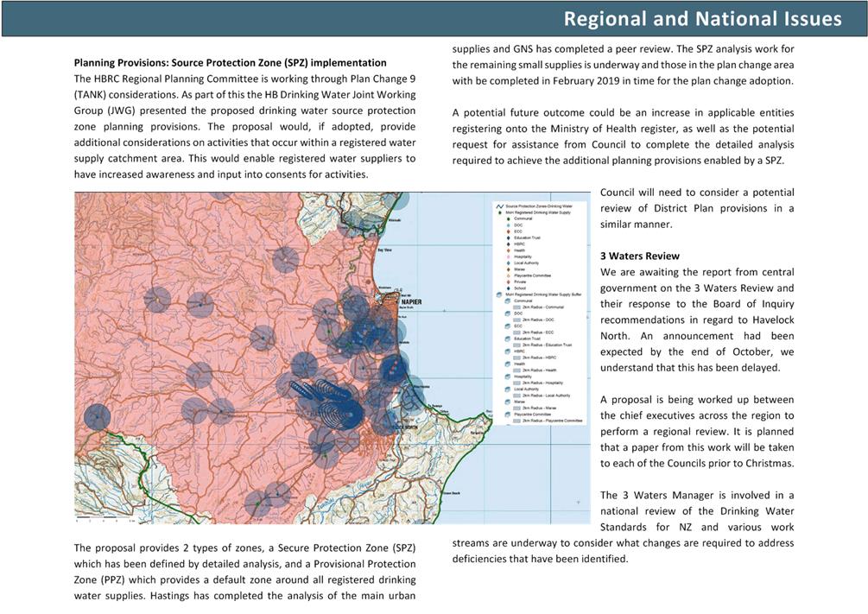This screenshot has height=614, width=868.
Task: Click the Source Protection Zones line symbol in legend
Action: coord(500,206)
